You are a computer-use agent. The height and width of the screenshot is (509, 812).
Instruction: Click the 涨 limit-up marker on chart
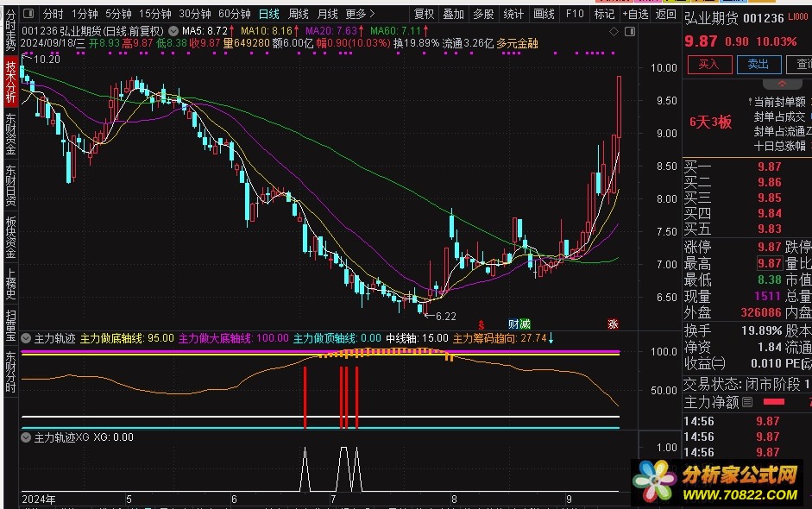pos(614,324)
